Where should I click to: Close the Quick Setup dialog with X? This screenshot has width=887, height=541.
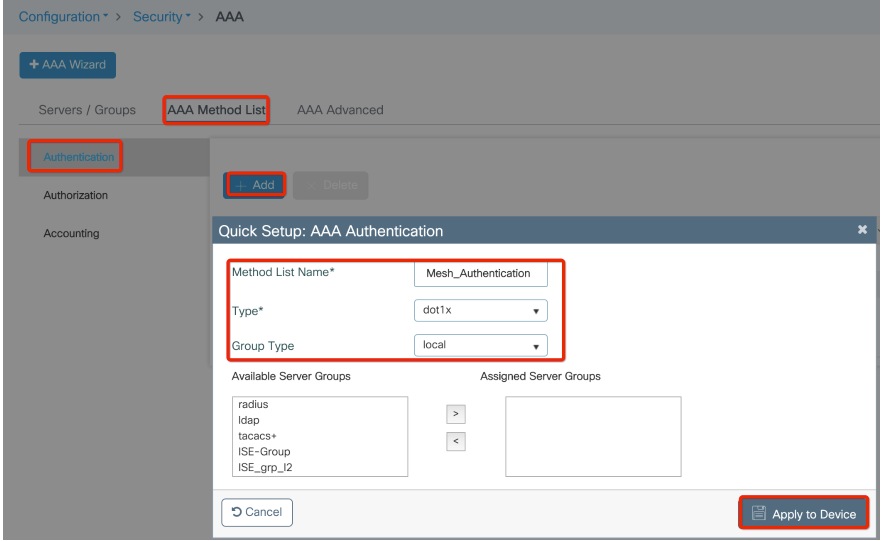862,231
